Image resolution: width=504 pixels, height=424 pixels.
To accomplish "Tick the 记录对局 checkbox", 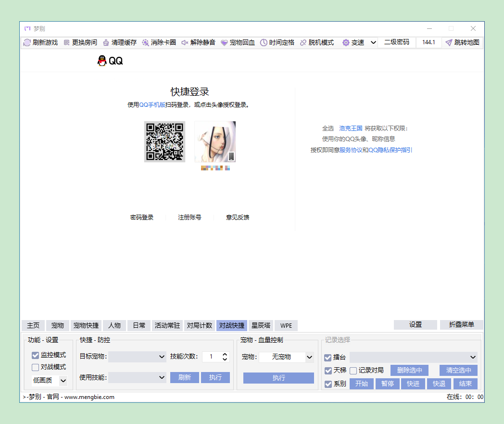I will [353, 371].
